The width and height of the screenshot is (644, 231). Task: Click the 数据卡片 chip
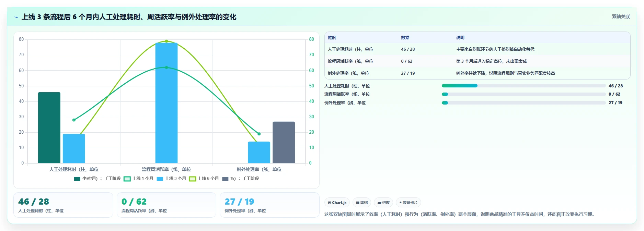click(x=409, y=203)
